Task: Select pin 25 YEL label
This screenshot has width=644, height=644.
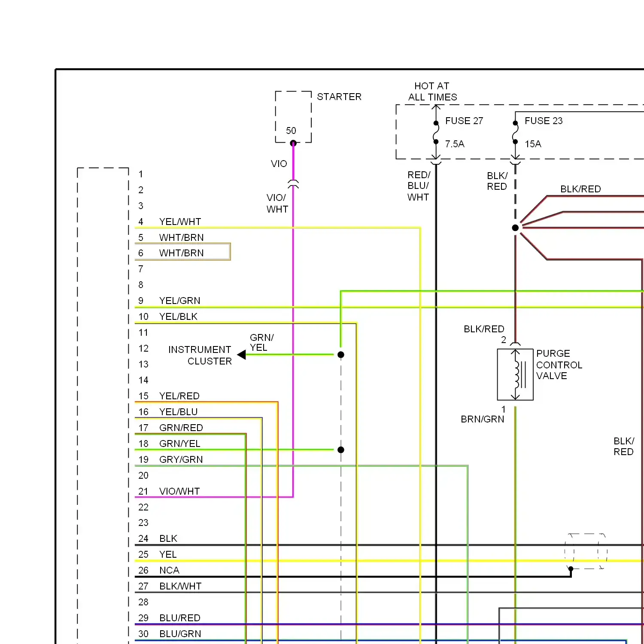Action: (168, 554)
